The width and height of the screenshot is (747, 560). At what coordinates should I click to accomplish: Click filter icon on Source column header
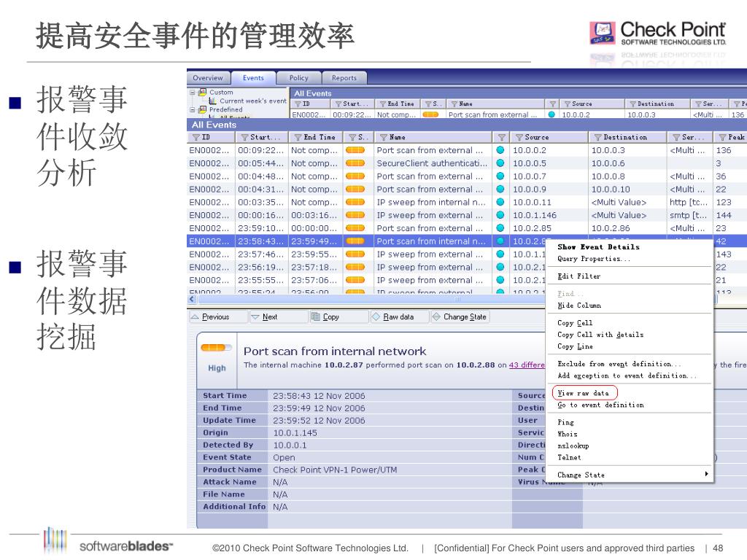(519, 137)
